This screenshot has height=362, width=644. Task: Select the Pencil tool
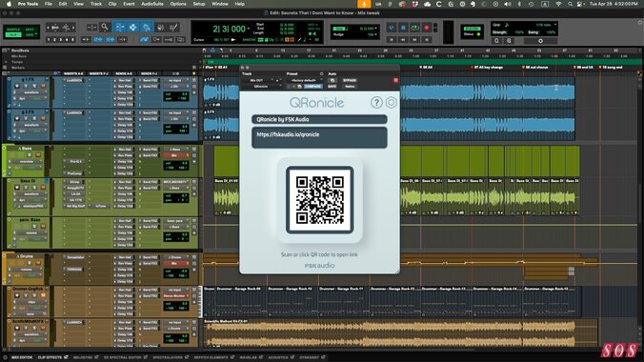point(173,27)
